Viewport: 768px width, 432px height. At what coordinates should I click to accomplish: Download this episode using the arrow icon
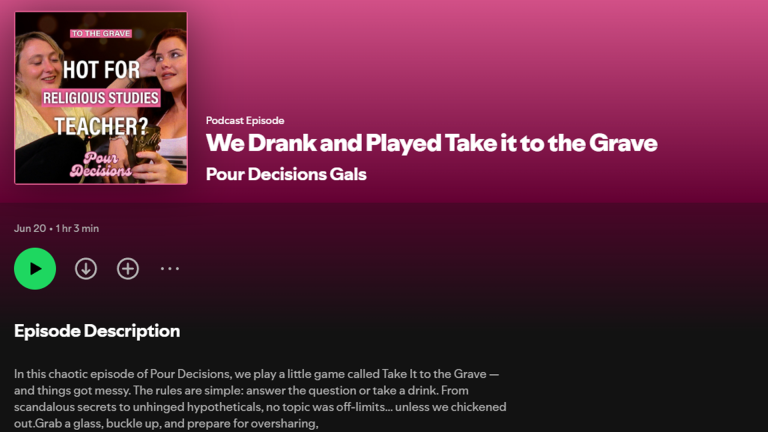tap(86, 268)
